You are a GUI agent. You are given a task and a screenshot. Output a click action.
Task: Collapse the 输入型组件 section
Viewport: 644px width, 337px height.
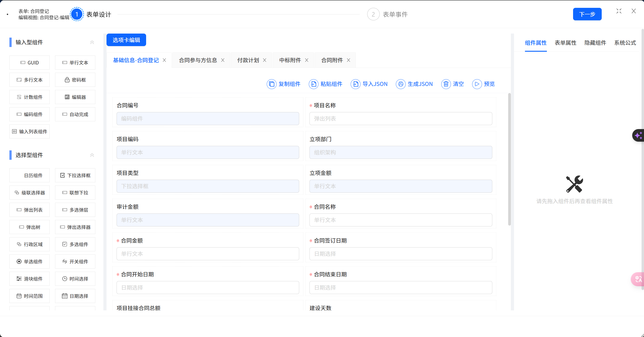coord(92,43)
